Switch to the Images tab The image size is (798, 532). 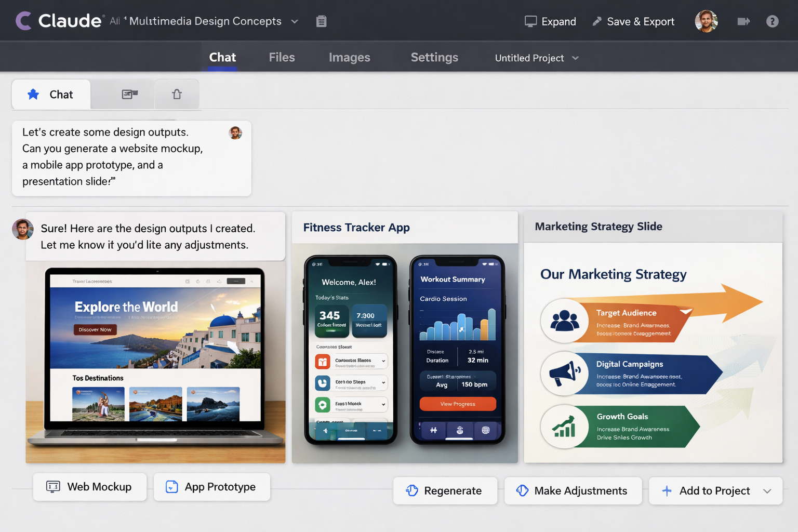point(349,57)
